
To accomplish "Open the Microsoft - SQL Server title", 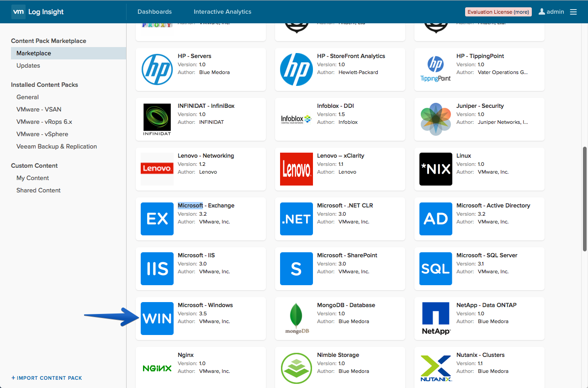I will click(x=487, y=255).
